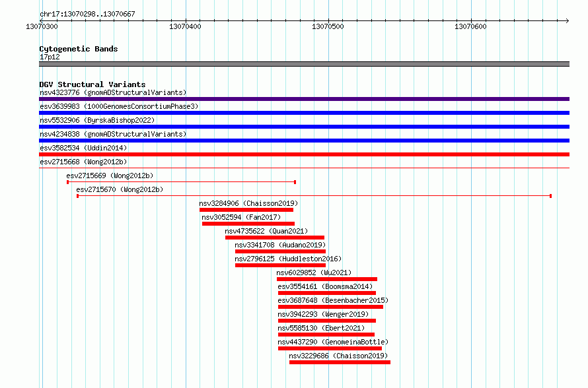Click the red esv3687648 variant bar

tap(330, 307)
